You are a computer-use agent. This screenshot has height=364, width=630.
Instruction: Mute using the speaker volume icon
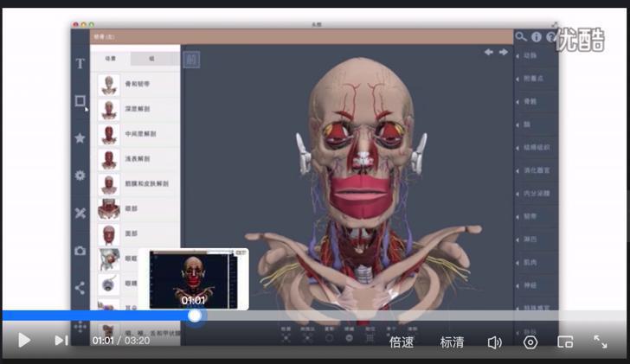[x=495, y=342]
